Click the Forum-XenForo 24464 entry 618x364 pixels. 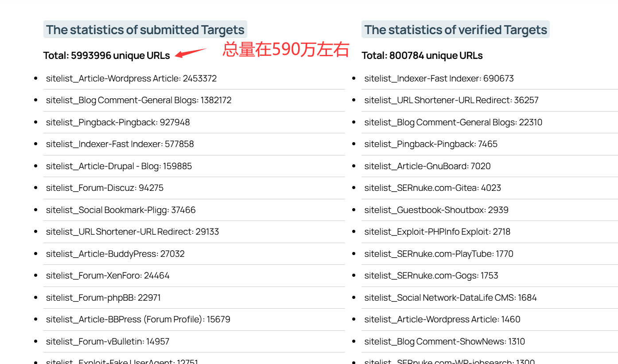pos(108,275)
